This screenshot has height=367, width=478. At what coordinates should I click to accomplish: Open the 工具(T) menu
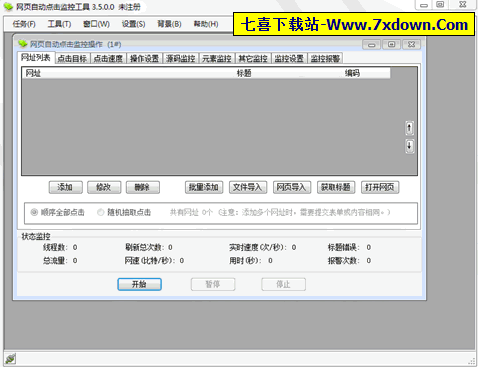pyautogui.click(x=59, y=24)
